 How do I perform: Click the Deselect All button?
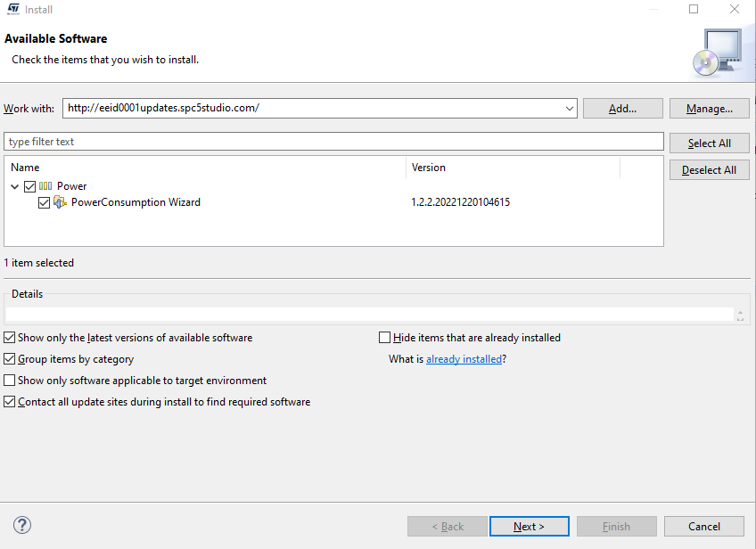[x=710, y=170]
